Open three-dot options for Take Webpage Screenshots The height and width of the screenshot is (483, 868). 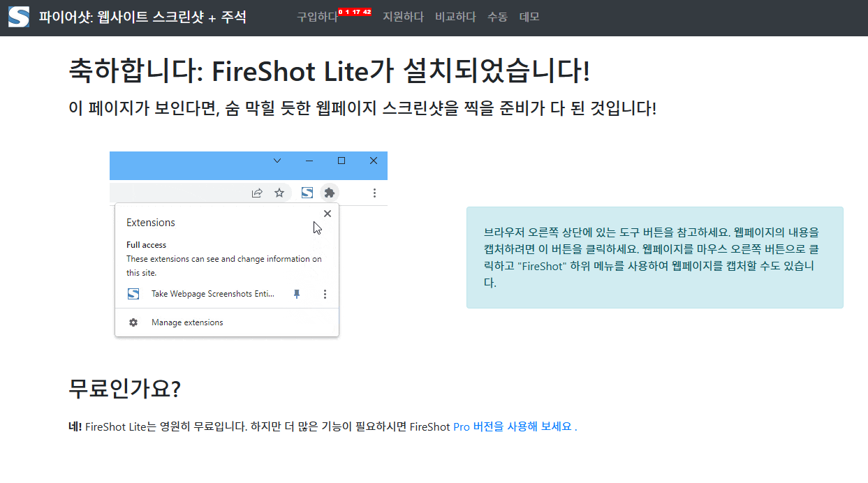[x=325, y=295]
